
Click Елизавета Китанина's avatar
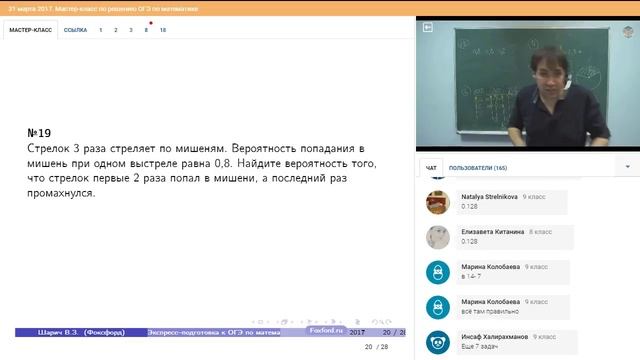(x=438, y=237)
